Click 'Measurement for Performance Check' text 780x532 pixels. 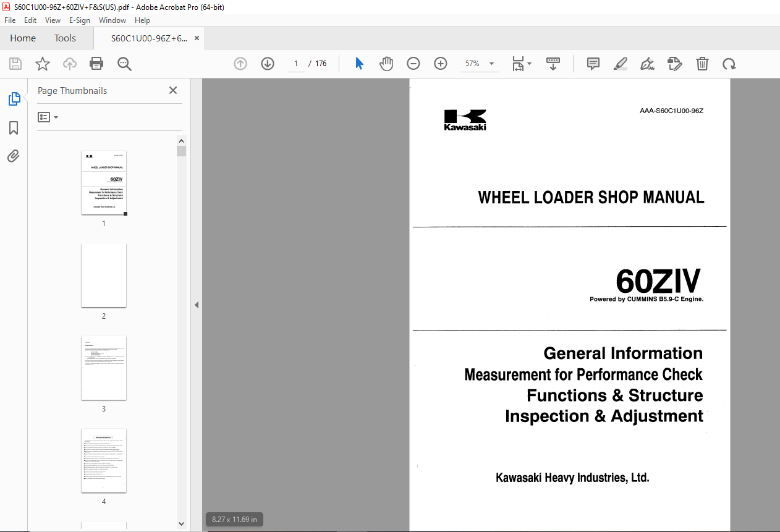point(583,374)
